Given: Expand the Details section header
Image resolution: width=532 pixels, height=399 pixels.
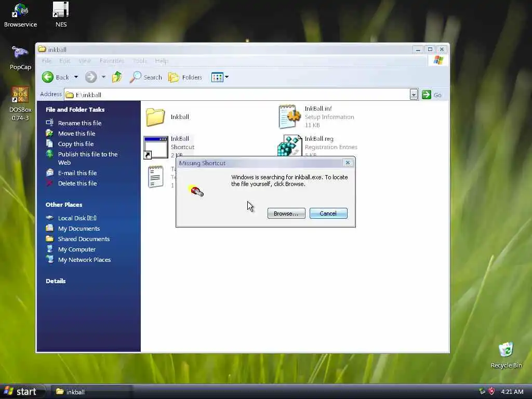Looking at the screenshot, I should pos(56,281).
